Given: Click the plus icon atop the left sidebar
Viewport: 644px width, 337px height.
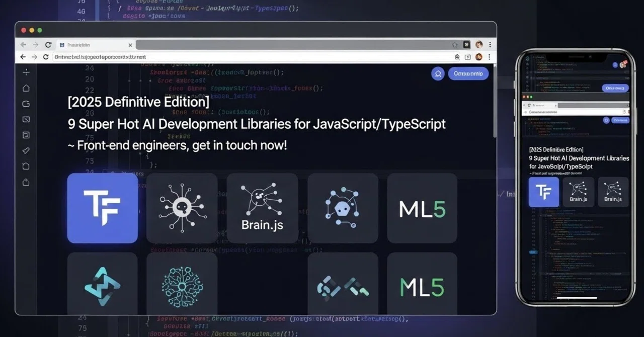Looking at the screenshot, I should point(26,72).
